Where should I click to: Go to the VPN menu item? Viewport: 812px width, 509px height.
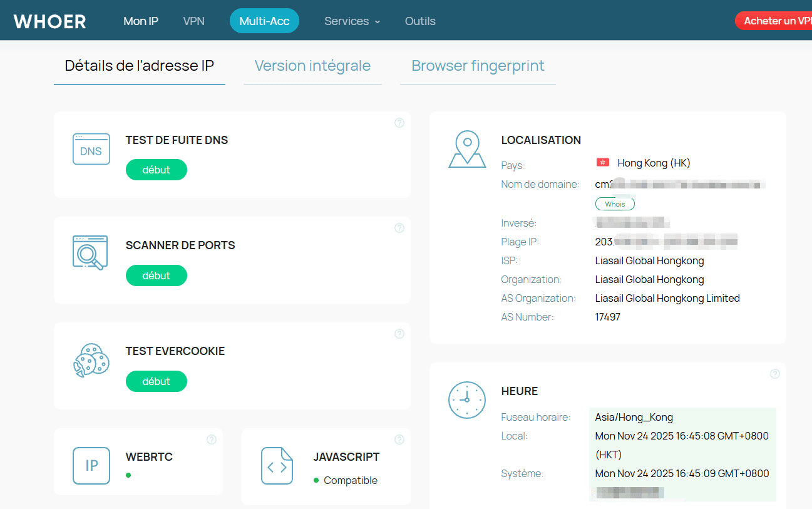194,21
